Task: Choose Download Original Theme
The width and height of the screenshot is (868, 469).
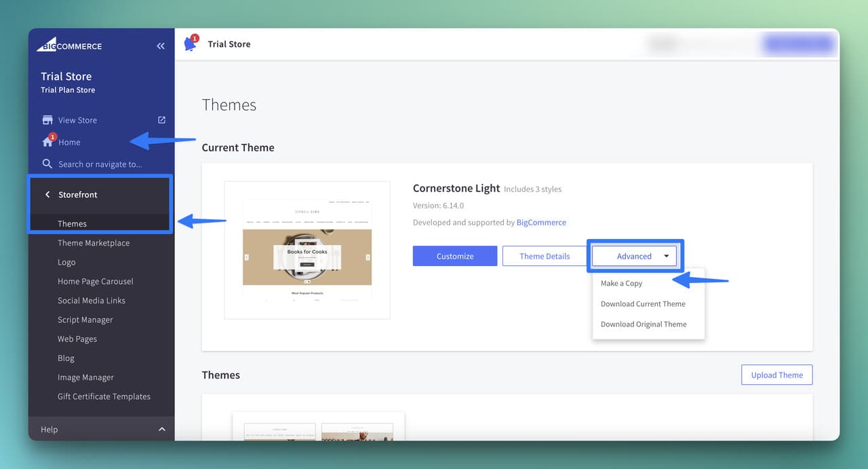Action: (644, 324)
